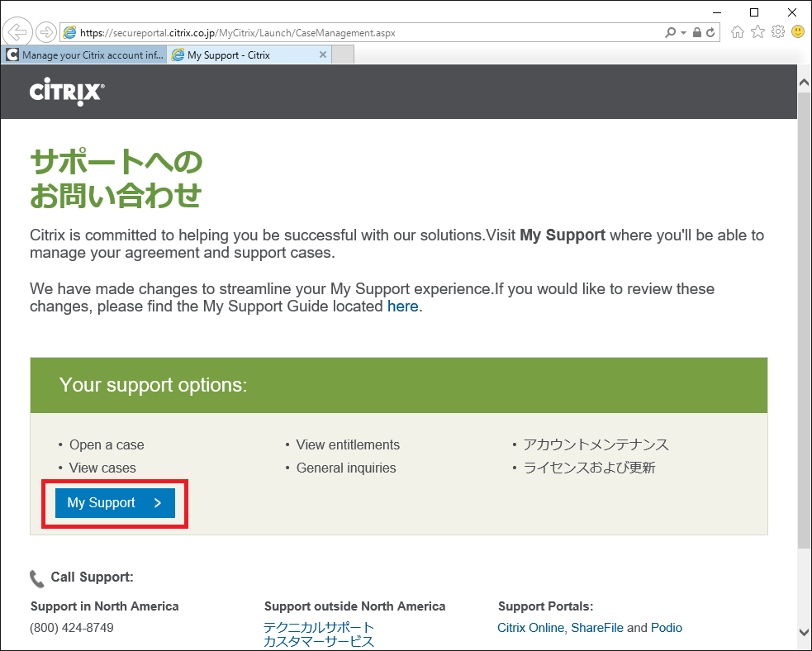The image size is (812, 651).
Task: Click the Citrix logo in header
Action: 67,91
